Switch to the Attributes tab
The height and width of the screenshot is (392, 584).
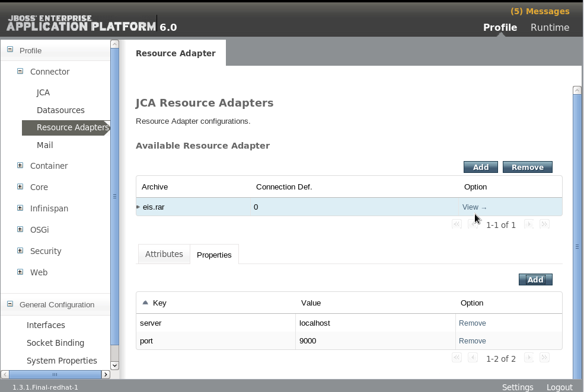[164, 254]
